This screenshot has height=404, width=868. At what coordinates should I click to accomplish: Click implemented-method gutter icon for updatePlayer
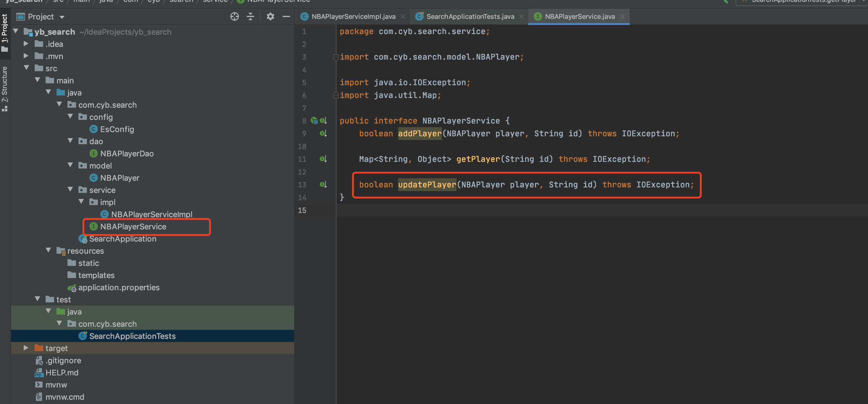point(323,184)
